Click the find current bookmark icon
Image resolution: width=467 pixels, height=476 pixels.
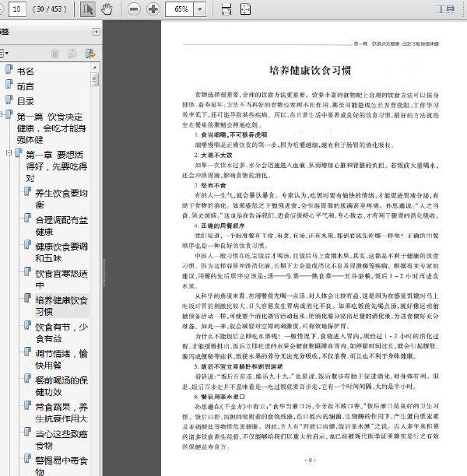[90, 54]
